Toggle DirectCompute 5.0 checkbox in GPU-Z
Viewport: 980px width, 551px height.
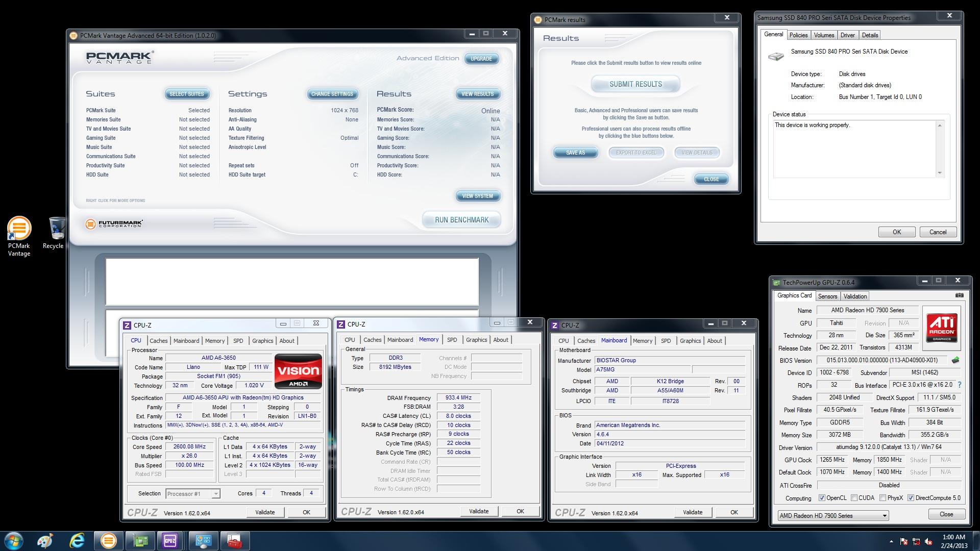pos(911,498)
